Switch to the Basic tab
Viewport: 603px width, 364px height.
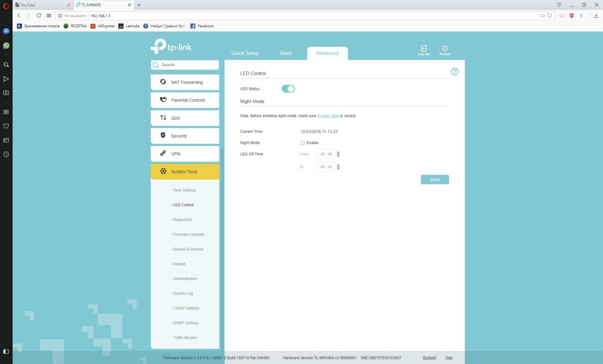coord(286,53)
